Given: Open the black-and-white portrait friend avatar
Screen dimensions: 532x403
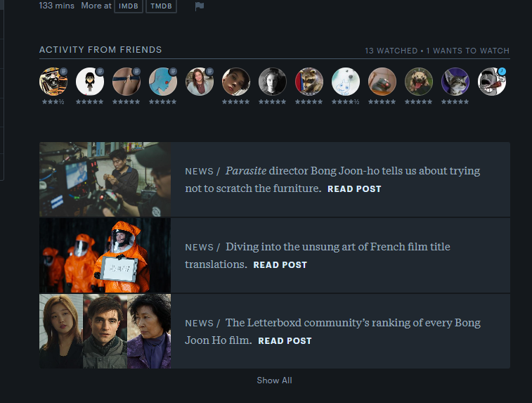Looking at the screenshot, I should tap(273, 82).
